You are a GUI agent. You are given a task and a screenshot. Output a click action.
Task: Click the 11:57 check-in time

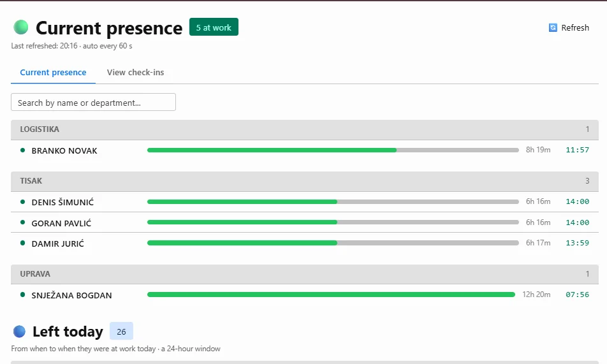[577, 150]
